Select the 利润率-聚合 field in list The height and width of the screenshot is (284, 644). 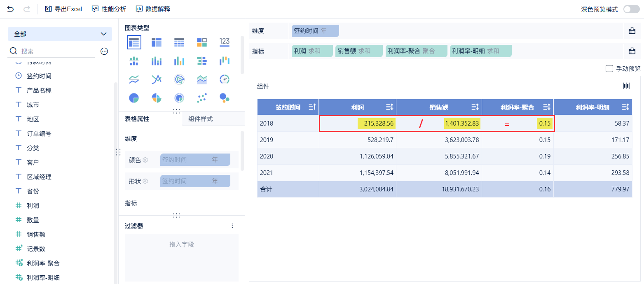click(43, 263)
